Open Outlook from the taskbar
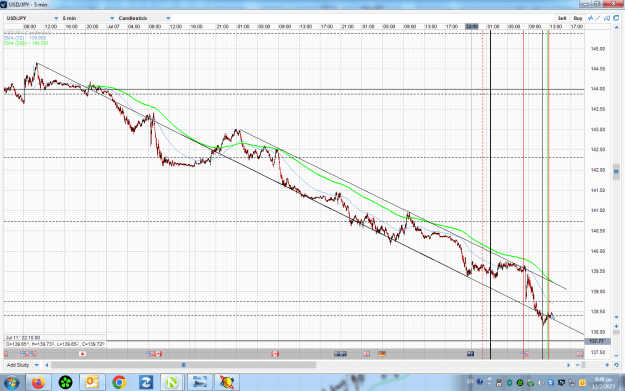Viewport: 625px width, 391px height. coord(92,383)
